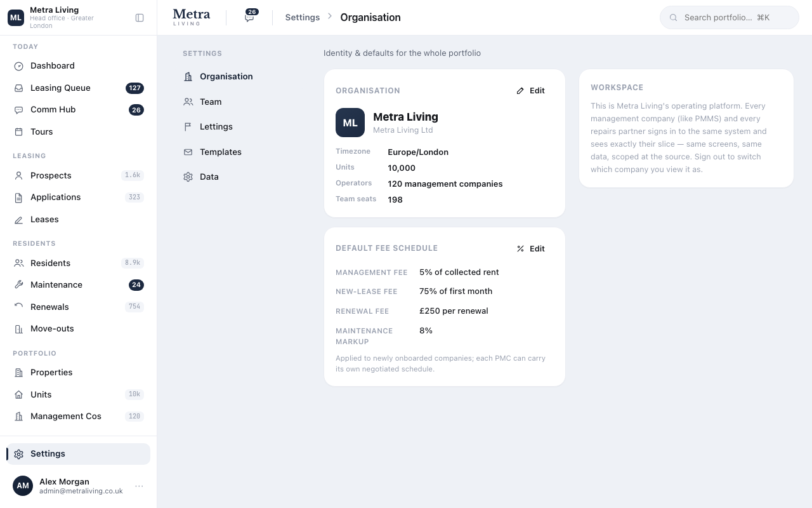The width and height of the screenshot is (812, 508).
Task: Go to Leasing Queue
Action: coord(79,88)
